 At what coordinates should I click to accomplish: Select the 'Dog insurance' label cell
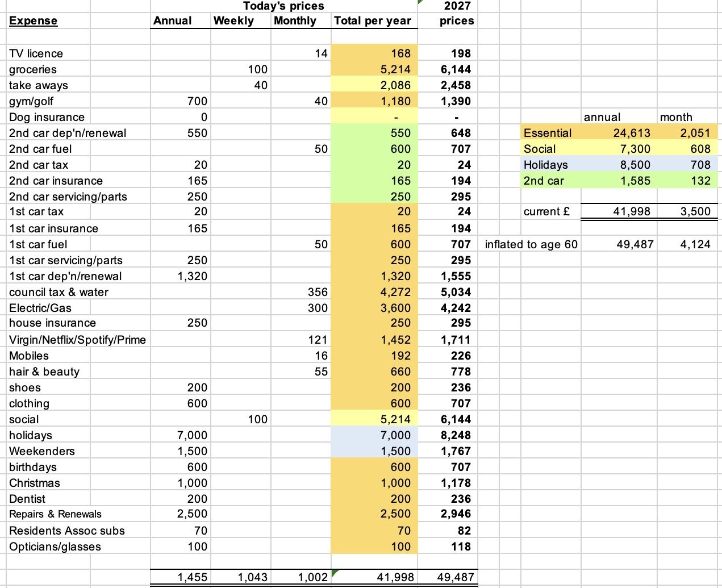click(x=47, y=117)
